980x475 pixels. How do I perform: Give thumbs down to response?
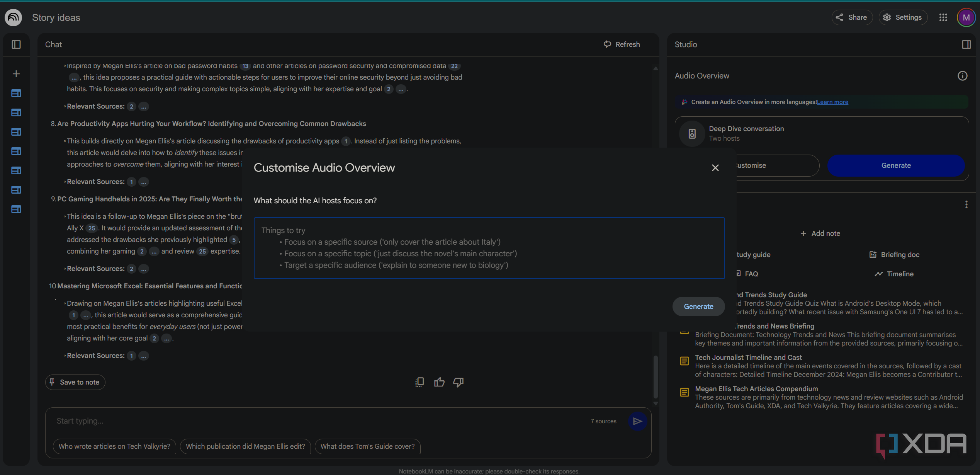(x=459, y=382)
